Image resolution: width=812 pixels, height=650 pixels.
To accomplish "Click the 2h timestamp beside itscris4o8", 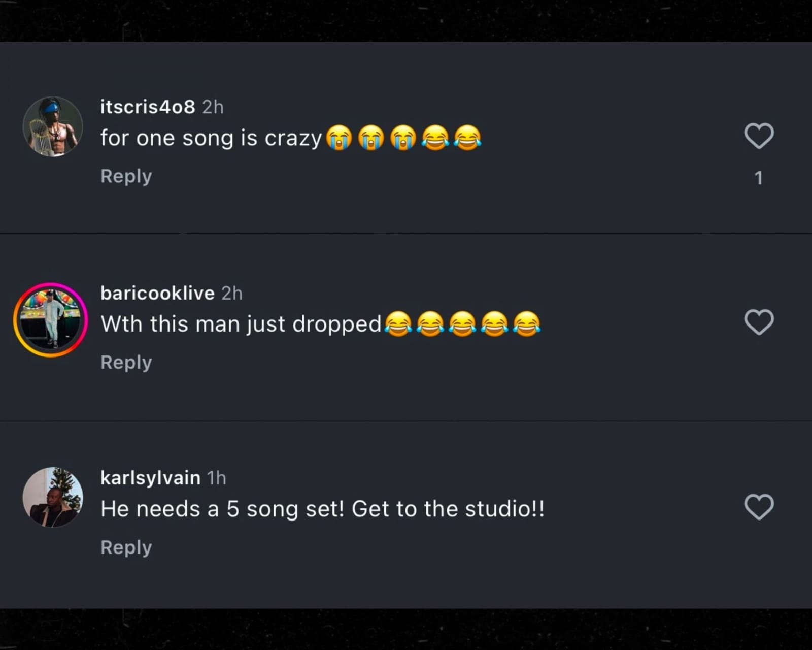I will tap(213, 107).
